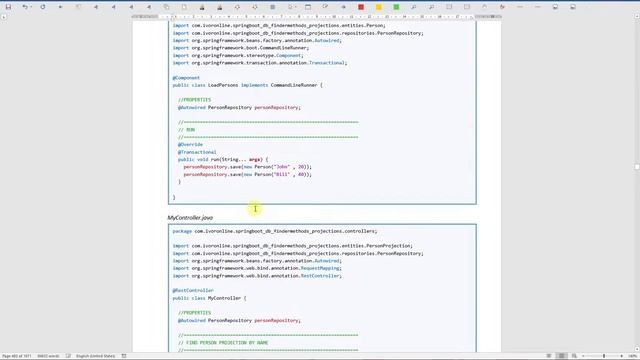Apply the red highlight color square

pos(361,7)
